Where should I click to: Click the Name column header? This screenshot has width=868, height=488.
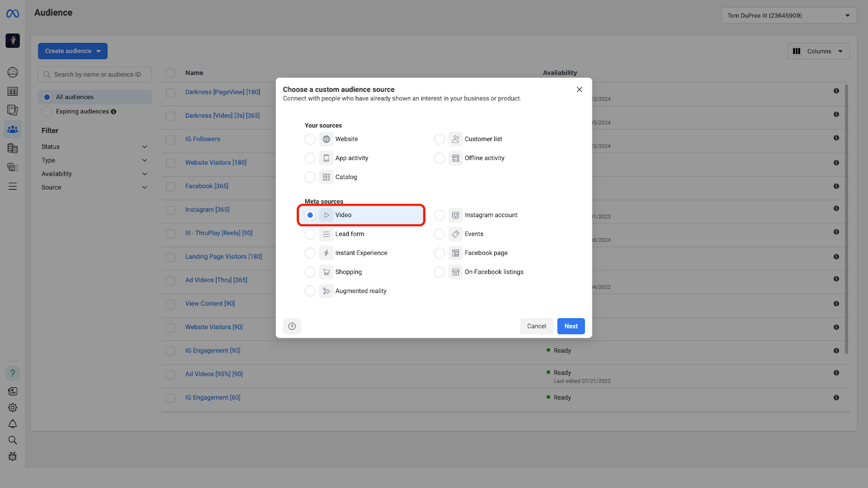[x=194, y=73]
